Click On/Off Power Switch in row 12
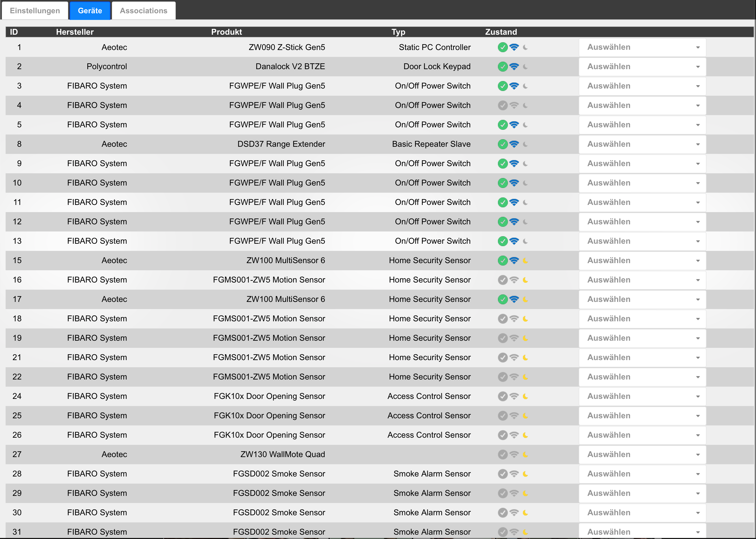This screenshot has width=756, height=539. pos(432,222)
